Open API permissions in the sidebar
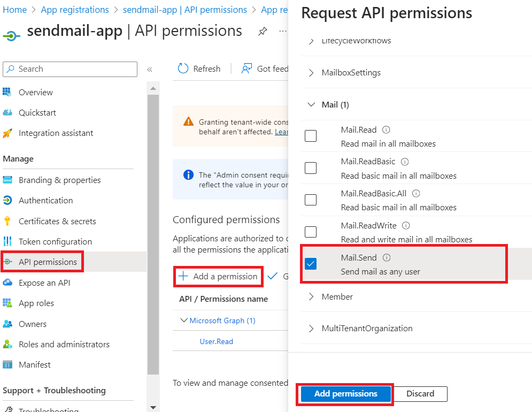Image resolution: width=532 pixels, height=412 pixels. (48, 262)
